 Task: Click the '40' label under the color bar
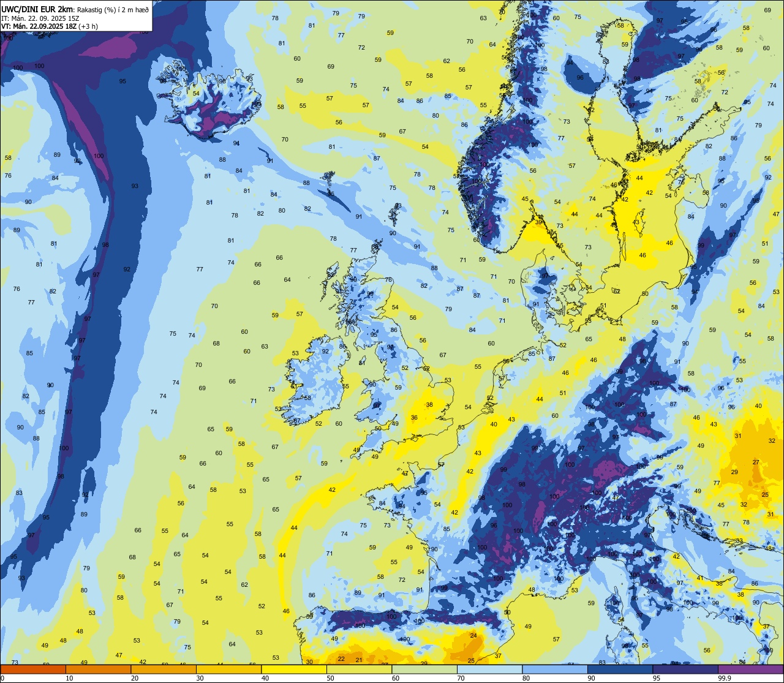[265, 678]
